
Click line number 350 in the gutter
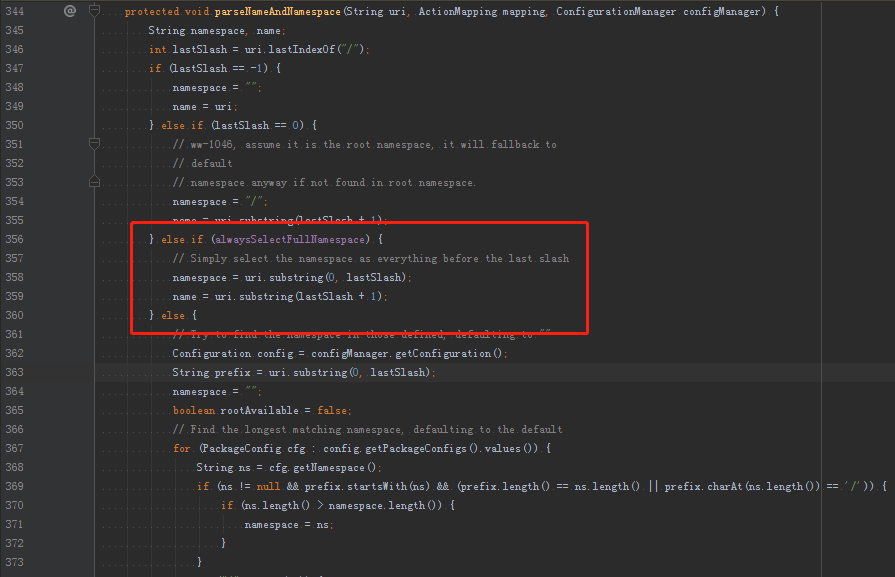click(14, 125)
